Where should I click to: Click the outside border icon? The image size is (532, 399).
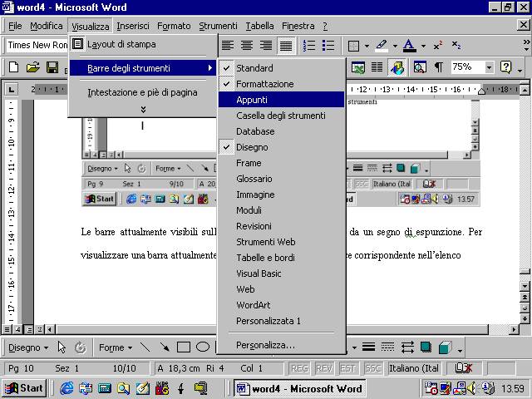(x=353, y=46)
